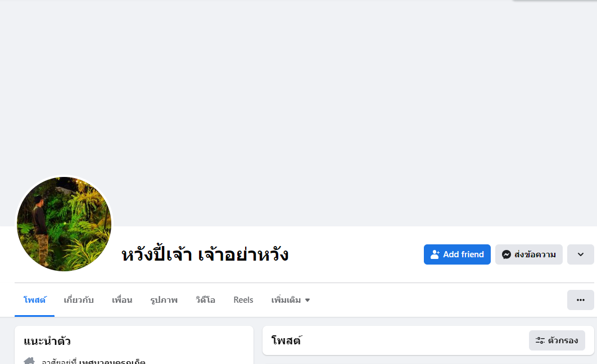597x364 pixels.
Task: Click the Add friend person icon
Action: coord(435,254)
